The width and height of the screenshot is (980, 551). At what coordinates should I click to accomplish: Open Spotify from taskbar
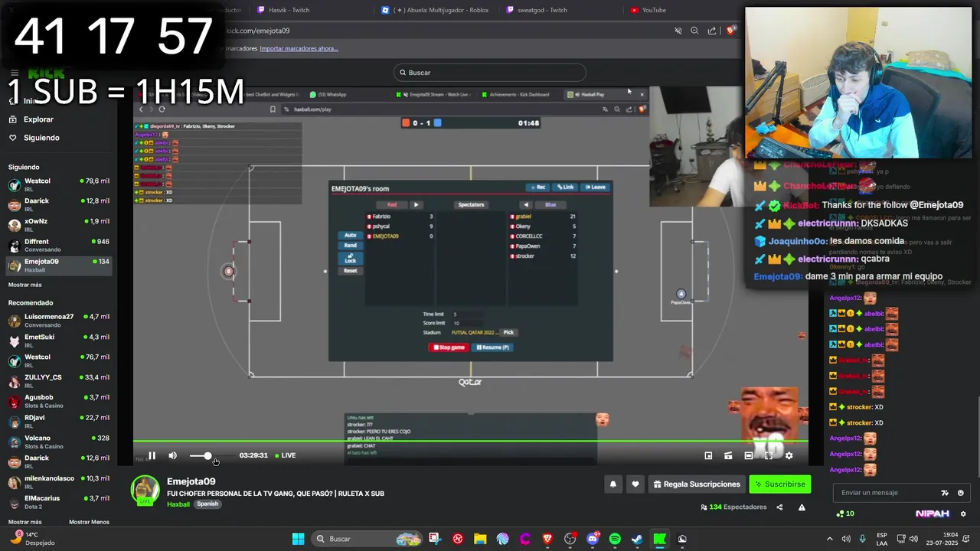coord(615,539)
